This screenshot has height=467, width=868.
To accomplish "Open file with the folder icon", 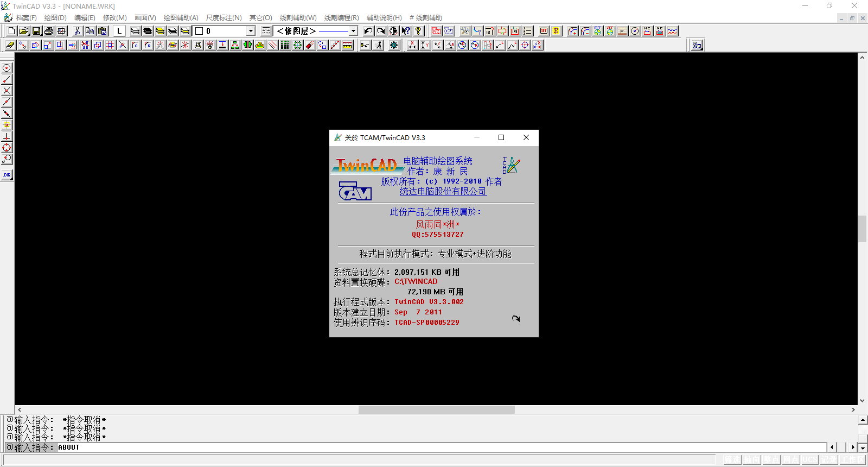I will pos(24,31).
